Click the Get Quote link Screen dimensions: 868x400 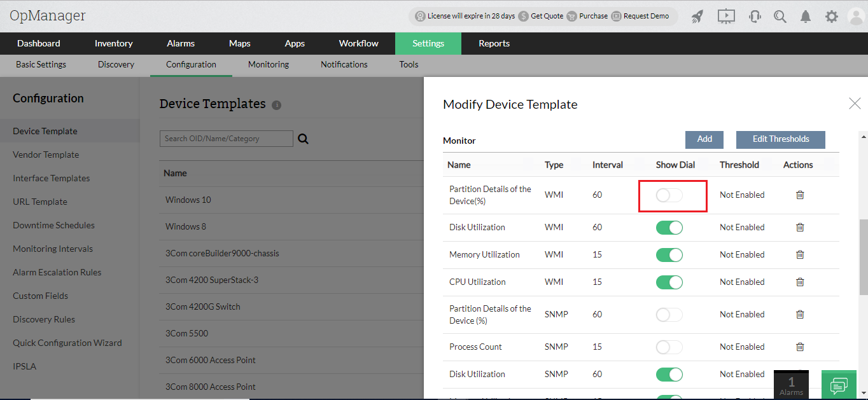click(541, 16)
